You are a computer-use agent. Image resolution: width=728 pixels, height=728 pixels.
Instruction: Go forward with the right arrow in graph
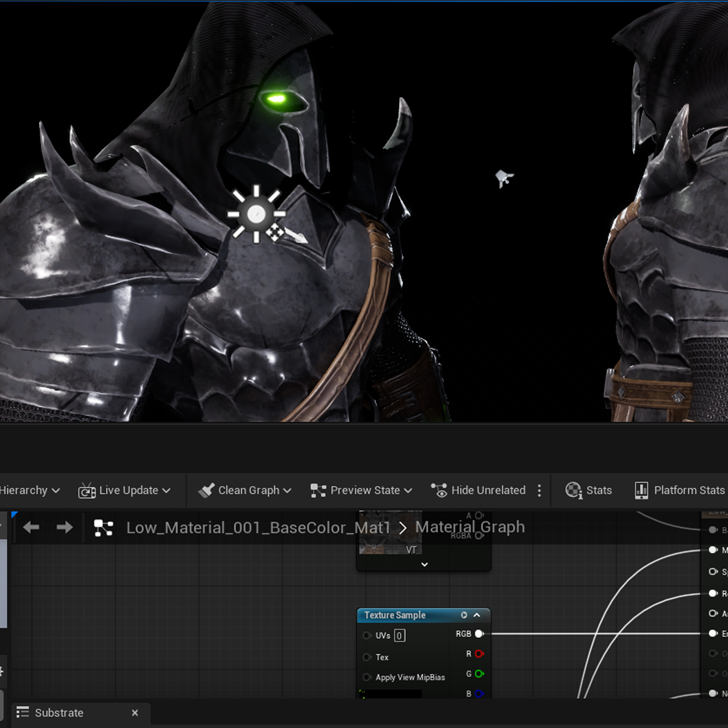click(x=64, y=528)
